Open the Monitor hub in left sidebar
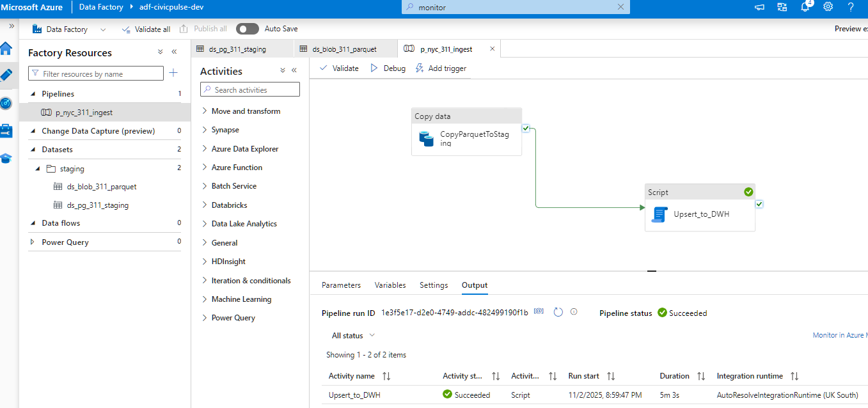The image size is (868, 408). (6, 103)
